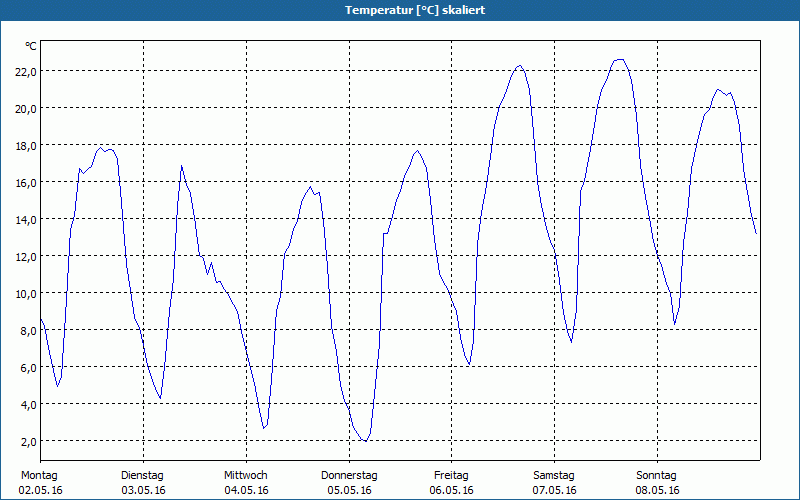This screenshot has width=800, height=500.
Task: Click the Montag day label
Action: [x=39, y=476]
